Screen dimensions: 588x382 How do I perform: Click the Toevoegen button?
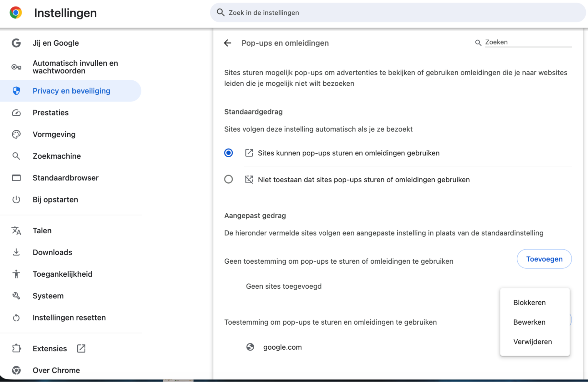click(x=544, y=259)
